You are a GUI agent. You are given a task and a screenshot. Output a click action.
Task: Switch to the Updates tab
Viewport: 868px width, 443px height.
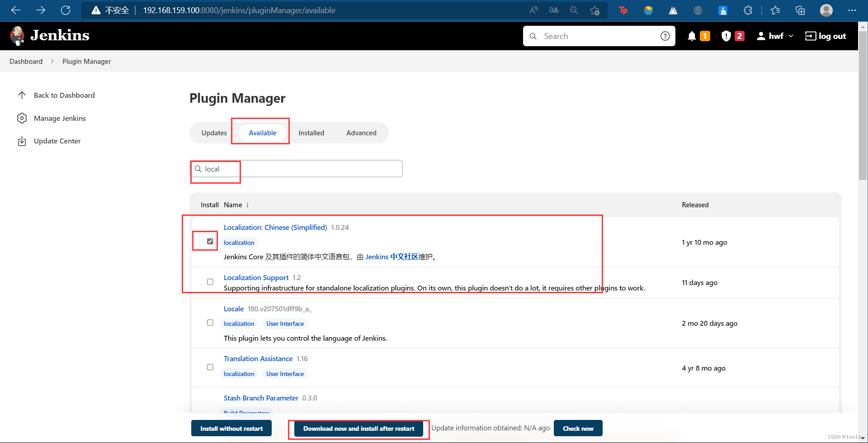[214, 133]
